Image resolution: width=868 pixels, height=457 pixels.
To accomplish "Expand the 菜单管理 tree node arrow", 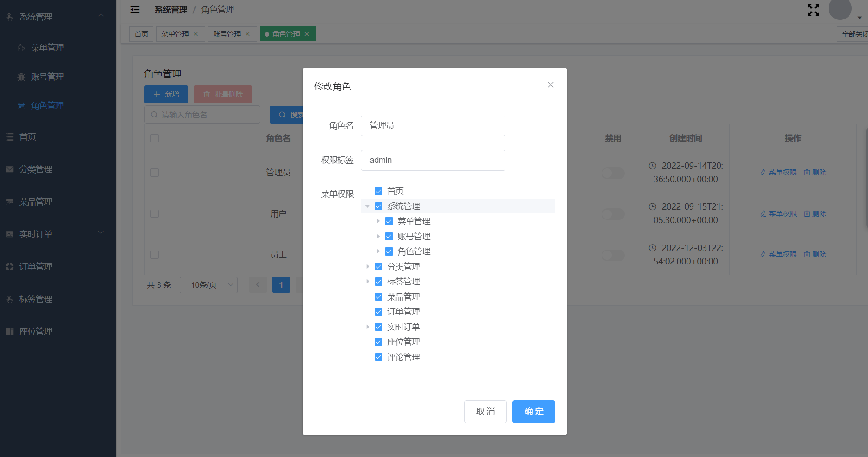I will [378, 221].
